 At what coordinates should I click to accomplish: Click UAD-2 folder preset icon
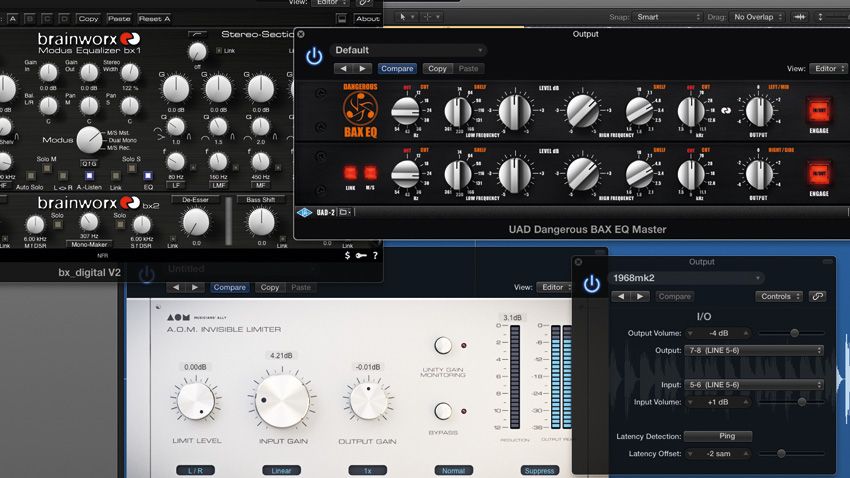pyautogui.click(x=344, y=212)
